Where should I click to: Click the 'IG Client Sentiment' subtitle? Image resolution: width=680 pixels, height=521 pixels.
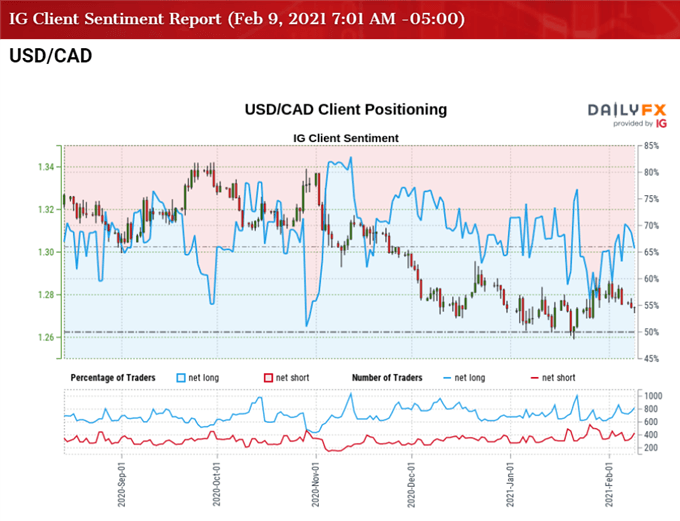pyautogui.click(x=346, y=138)
